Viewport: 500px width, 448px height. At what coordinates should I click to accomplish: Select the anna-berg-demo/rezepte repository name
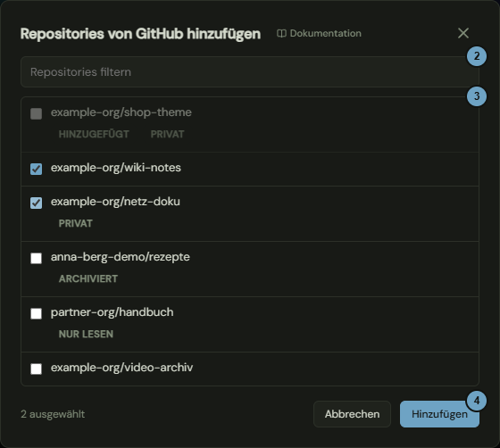121,257
